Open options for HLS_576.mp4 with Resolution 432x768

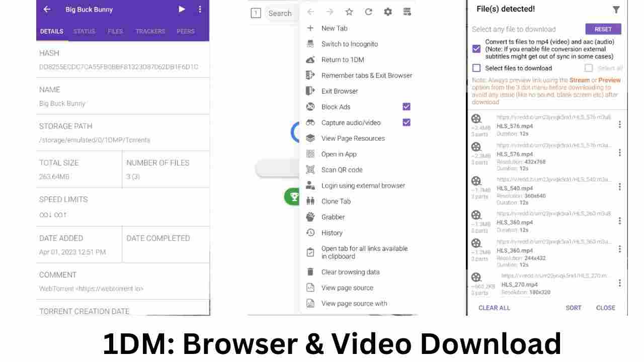click(x=619, y=152)
